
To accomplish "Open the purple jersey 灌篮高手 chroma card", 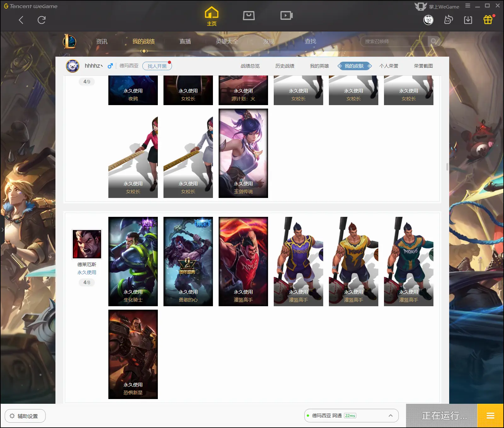I will [x=298, y=262].
